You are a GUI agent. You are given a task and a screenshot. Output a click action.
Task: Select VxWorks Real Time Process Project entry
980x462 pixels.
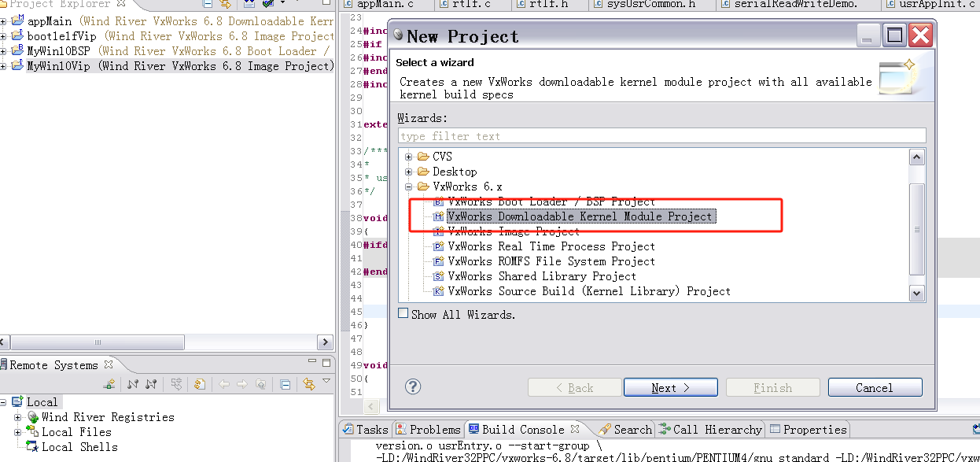pyautogui.click(x=551, y=246)
